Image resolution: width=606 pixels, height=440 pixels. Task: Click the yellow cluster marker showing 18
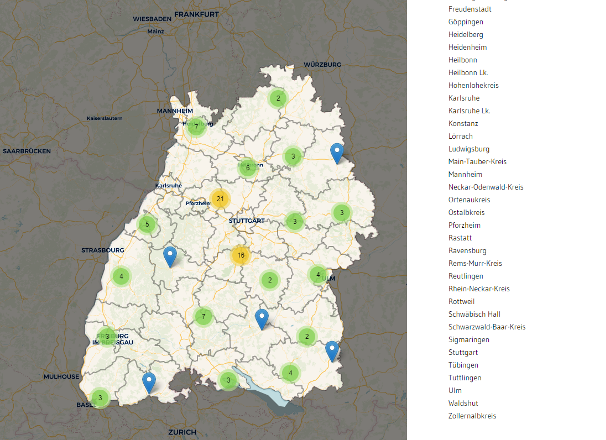coord(240,255)
